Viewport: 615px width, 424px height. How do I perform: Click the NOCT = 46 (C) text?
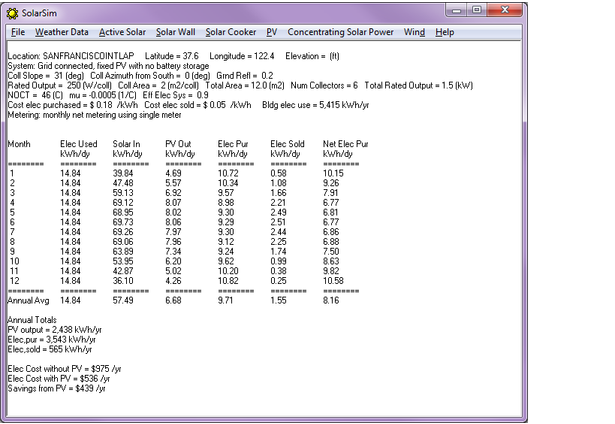click(35, 95)
